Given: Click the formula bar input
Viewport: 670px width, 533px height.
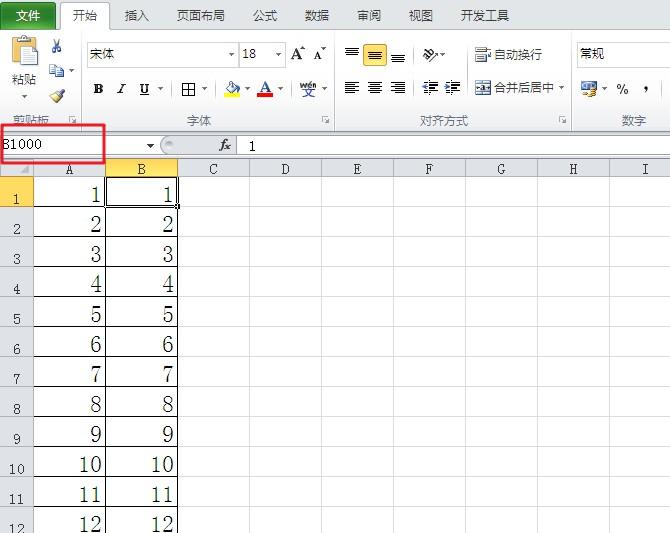Looking at the screenshot, I should [x=454, y=146].
